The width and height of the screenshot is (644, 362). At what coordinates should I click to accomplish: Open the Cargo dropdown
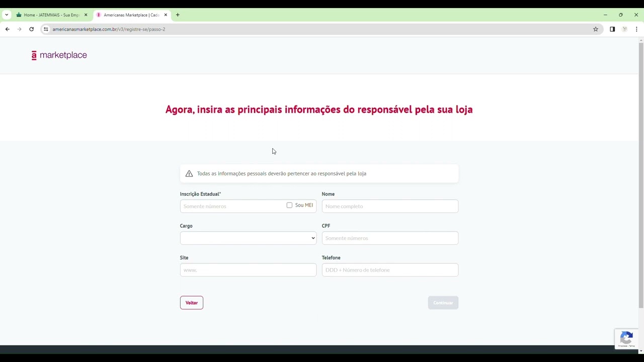coord(248,238)
